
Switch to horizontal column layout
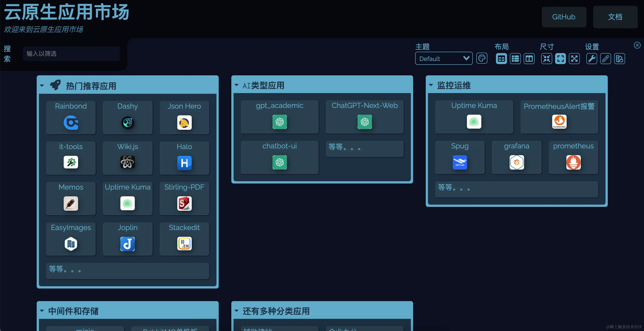tap(529, 59)
